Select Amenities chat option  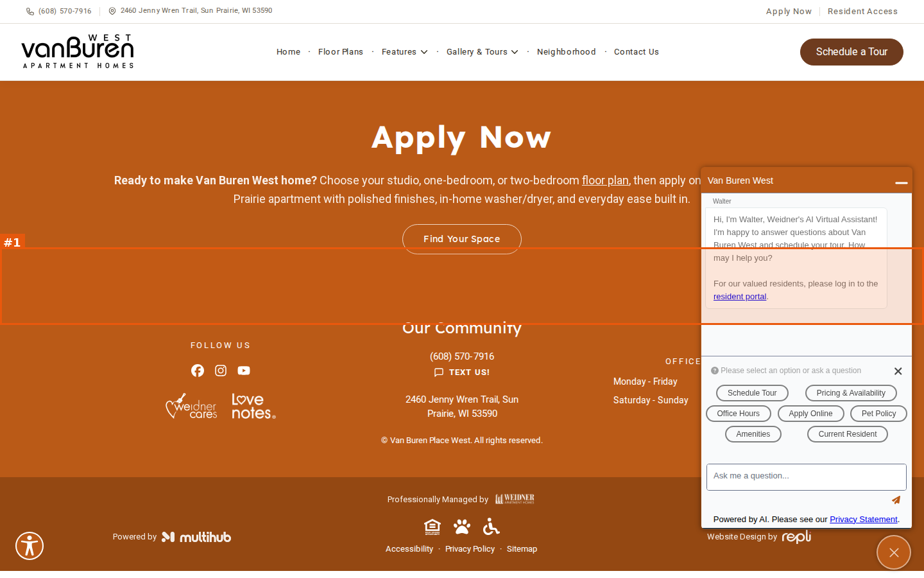pyautogui.click(x=753, y=434)
